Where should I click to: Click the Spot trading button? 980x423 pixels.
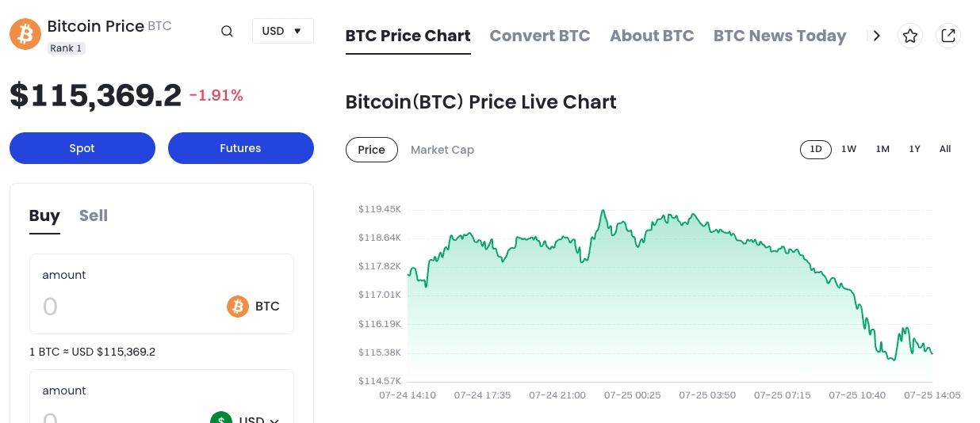(x=82, y=148)
